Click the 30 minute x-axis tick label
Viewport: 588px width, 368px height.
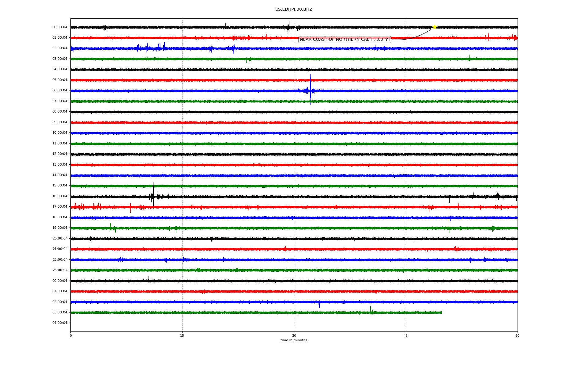click(x=294, y=335)
